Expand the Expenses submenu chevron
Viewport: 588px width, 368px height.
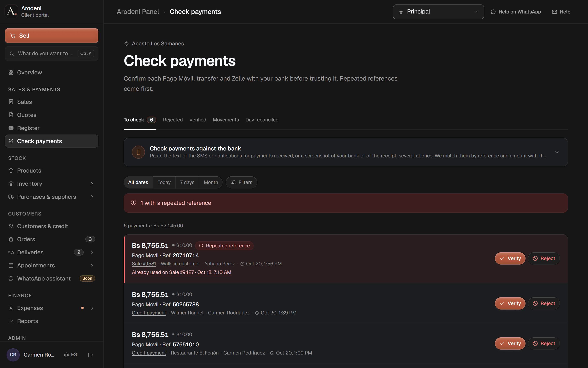pyautogui.click(x=92, y=308)
